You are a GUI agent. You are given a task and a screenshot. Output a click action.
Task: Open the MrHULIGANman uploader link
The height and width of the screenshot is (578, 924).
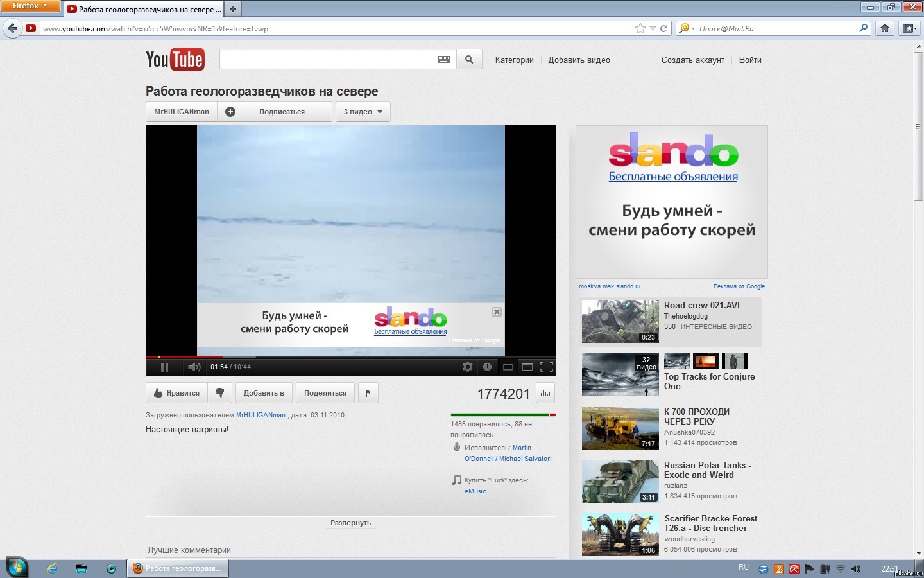261,415
